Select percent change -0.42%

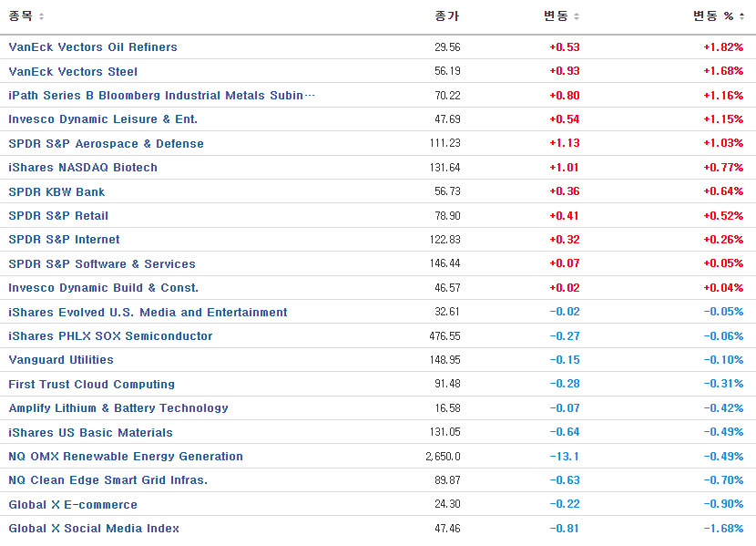point(723,408)
